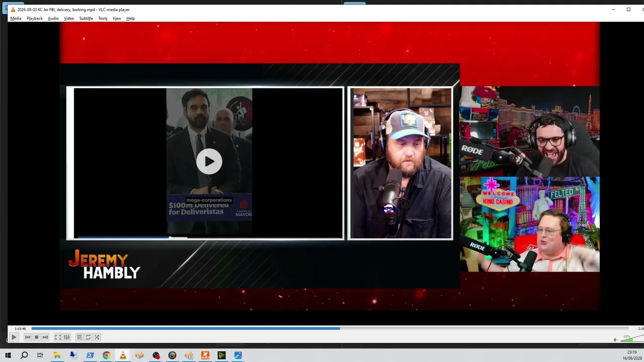Click the elapsed time 1:15:46 label
The image size is (644, 362).
20,329
